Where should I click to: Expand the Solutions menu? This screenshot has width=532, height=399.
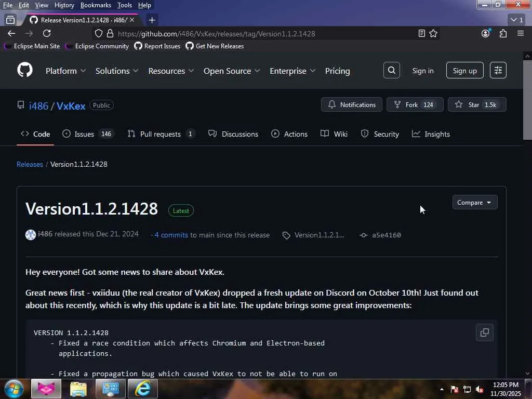pyautogui.click(x=117, y=71)
